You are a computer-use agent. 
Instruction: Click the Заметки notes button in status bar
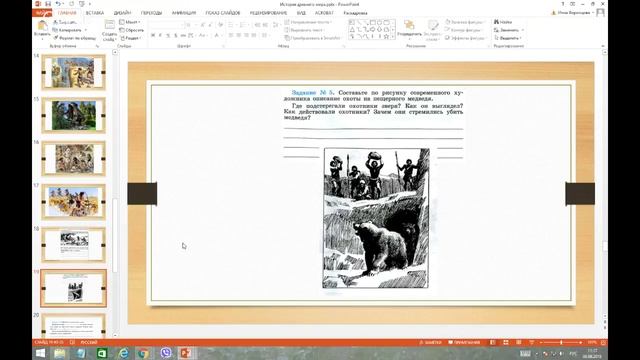point(431,342)
